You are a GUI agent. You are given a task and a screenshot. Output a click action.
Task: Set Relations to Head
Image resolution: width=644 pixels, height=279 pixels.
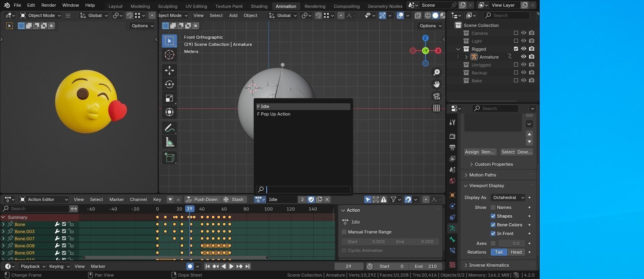tap(516, 252)
